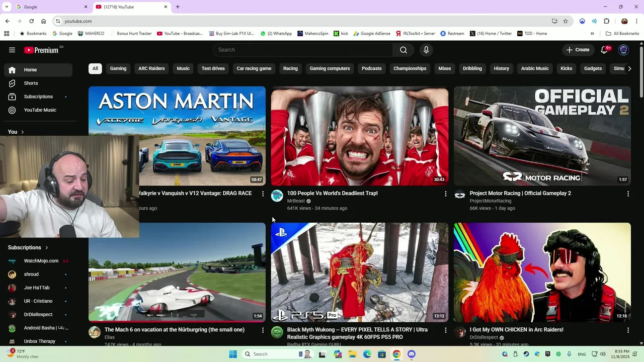This screenshot has height=362, width=644.
Task: Open Project Motor Racing gameplay thumbnail
Action: [542, 136]
